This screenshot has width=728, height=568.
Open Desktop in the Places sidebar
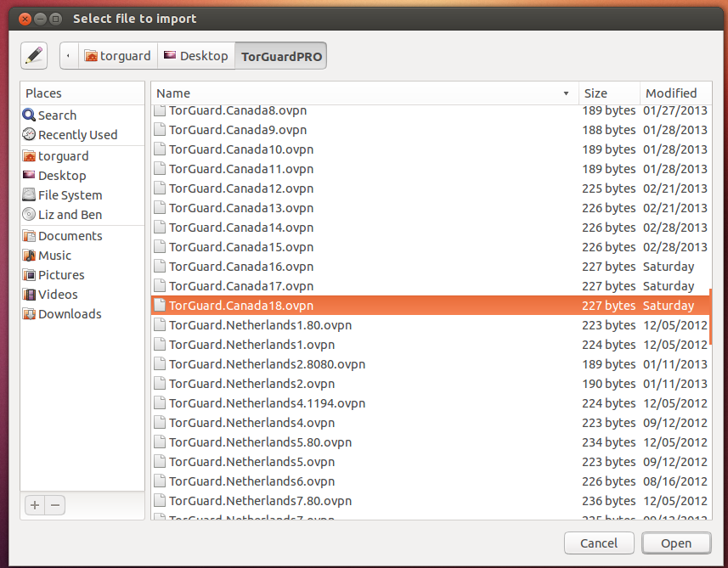point(82,176)
